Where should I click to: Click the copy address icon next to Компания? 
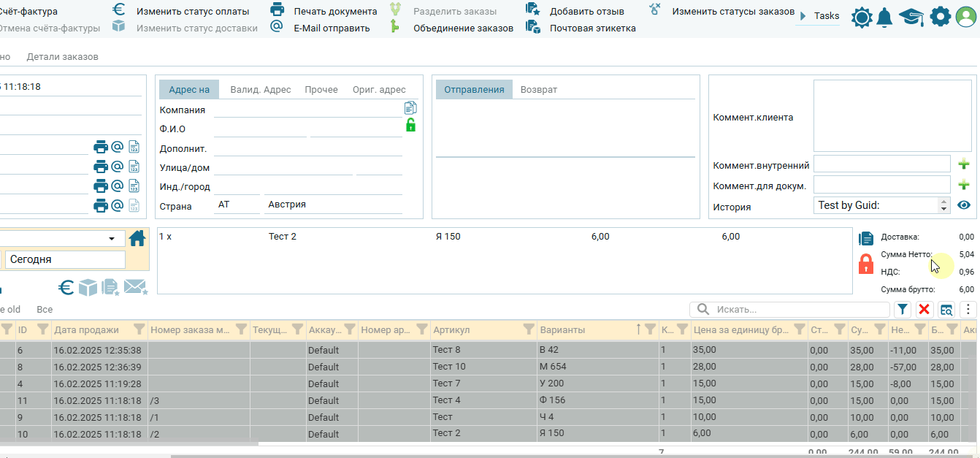pos(410,108)
